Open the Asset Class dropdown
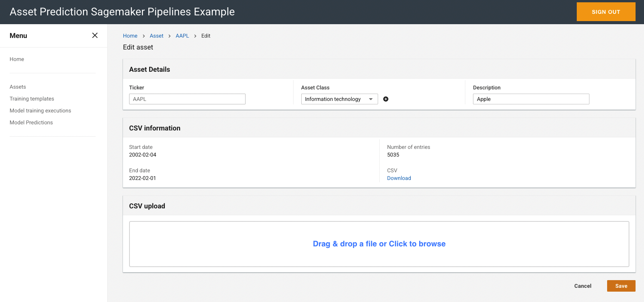The width and height of the screenshot is (644, 302). click(339, 99)
